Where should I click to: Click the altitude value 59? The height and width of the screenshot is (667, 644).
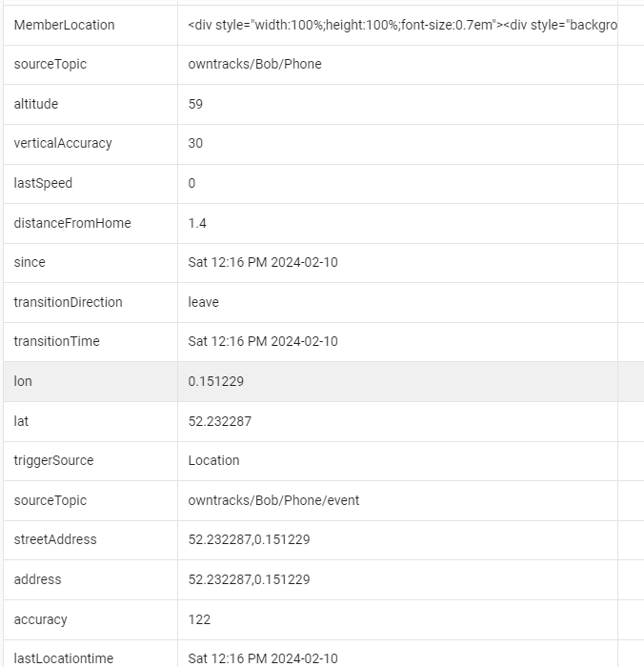(195, 104)
